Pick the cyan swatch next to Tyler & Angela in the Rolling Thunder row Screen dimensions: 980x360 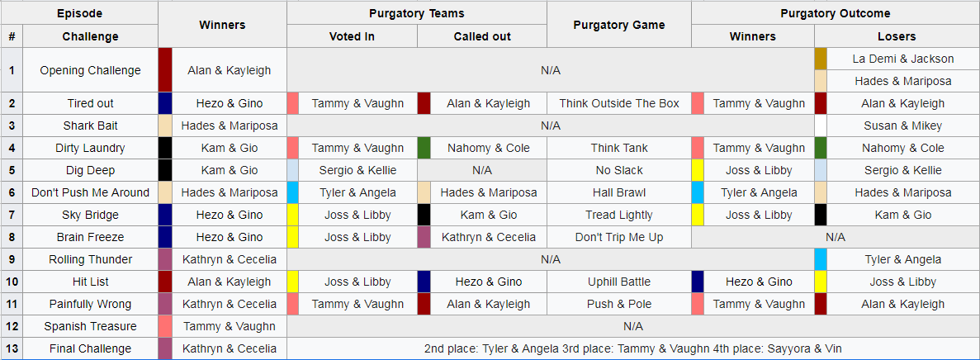[821, 259]
